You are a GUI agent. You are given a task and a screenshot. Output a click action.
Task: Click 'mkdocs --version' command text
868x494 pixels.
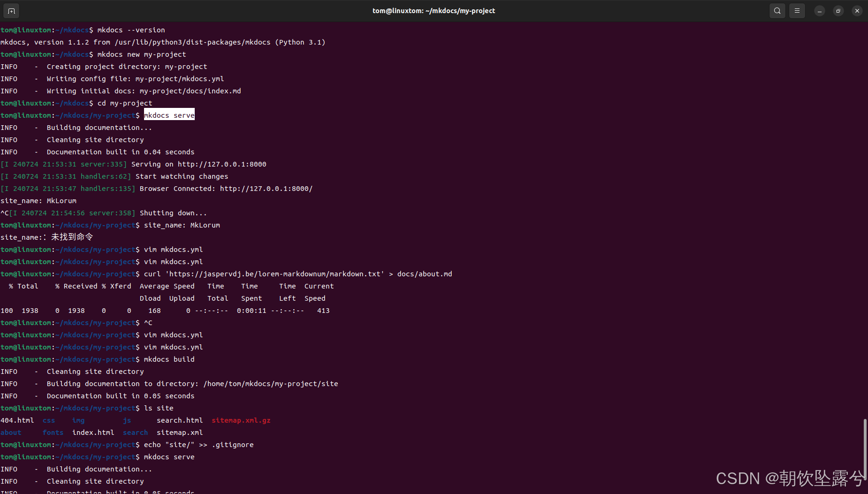[x=131, y=30]
